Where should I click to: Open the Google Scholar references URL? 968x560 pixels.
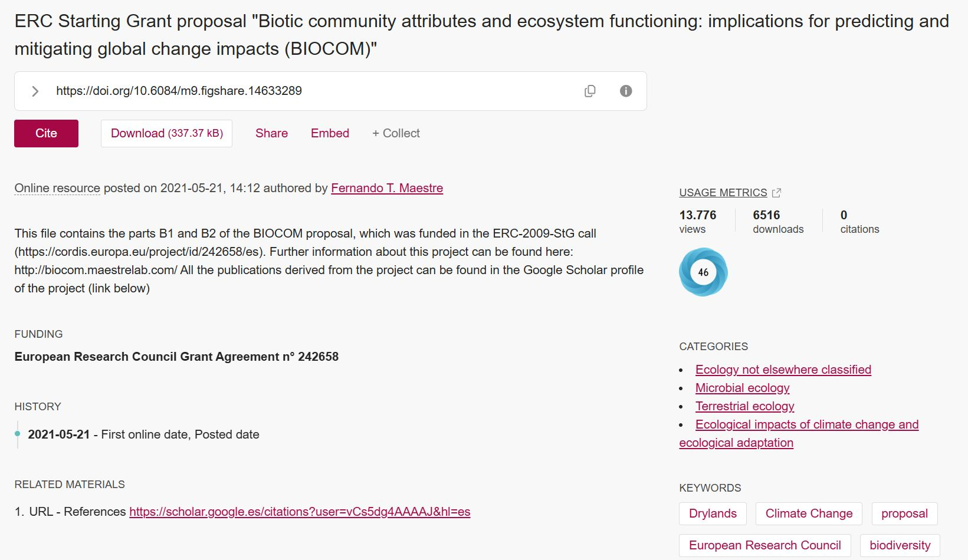300,512
